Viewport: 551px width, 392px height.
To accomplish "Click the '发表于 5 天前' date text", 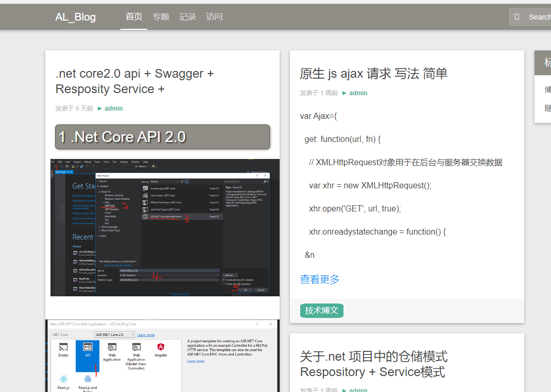I will click(x=74, y=109).
